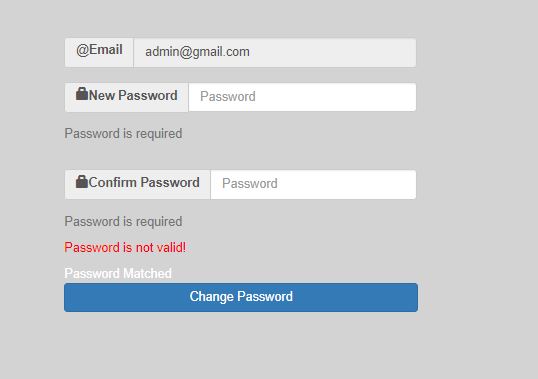This screenshot has width=538, height=379.
Task: Click the white Password Matched message
Action: click(x=118, y=273)
